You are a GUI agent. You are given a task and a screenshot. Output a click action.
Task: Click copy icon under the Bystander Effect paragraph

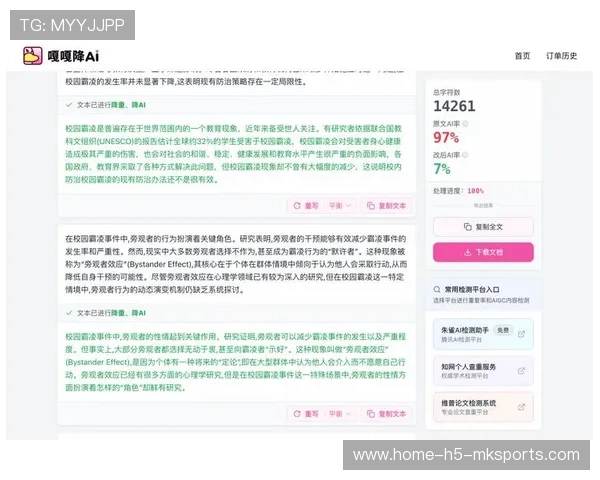pyautogui.click(x=371, y=414)
